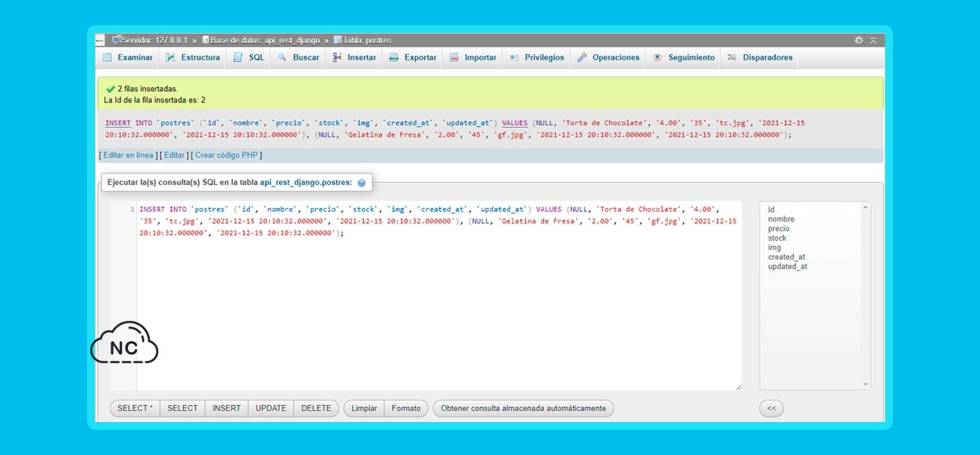The width and height of the screenshot is (980, 455).
Task: Click the Formato button
Action: (406, 408)
